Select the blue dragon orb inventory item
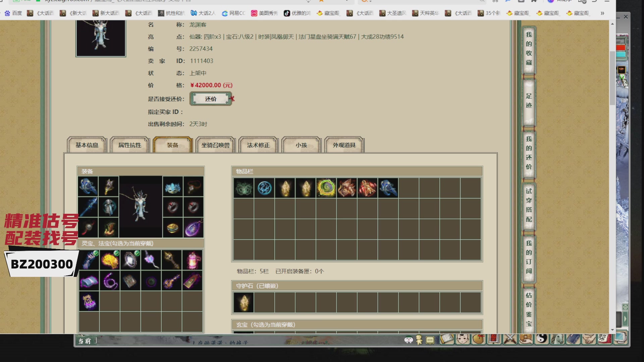 264,188
